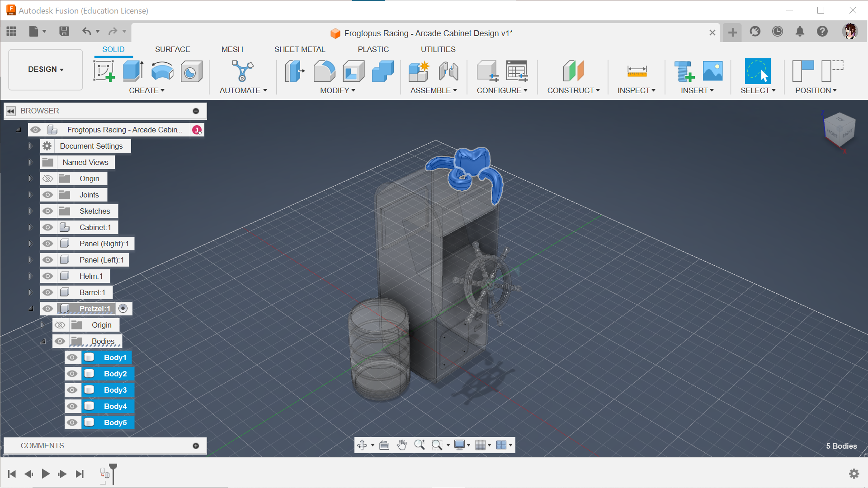The width and height of the screenshot is (868, 488).
Task: Select the Press Pull tool
Action: pyautogui.click(x=295, y=71)
